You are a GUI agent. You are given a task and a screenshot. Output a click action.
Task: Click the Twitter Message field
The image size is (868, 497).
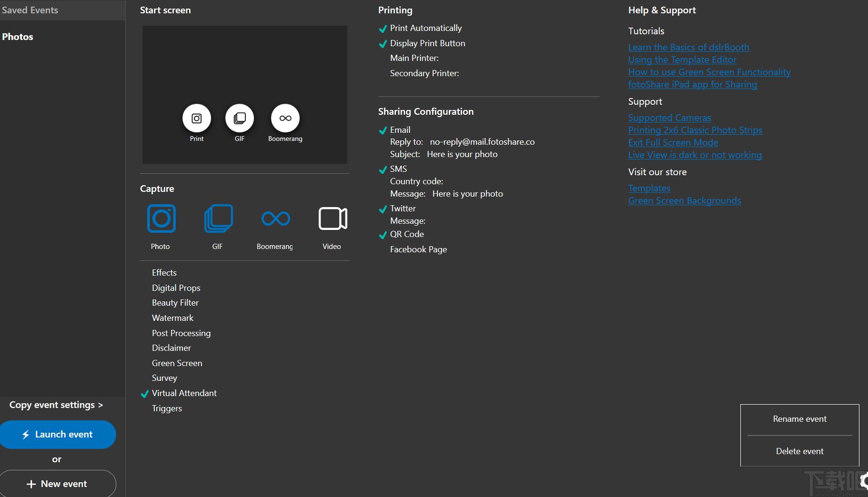(408, 220)
